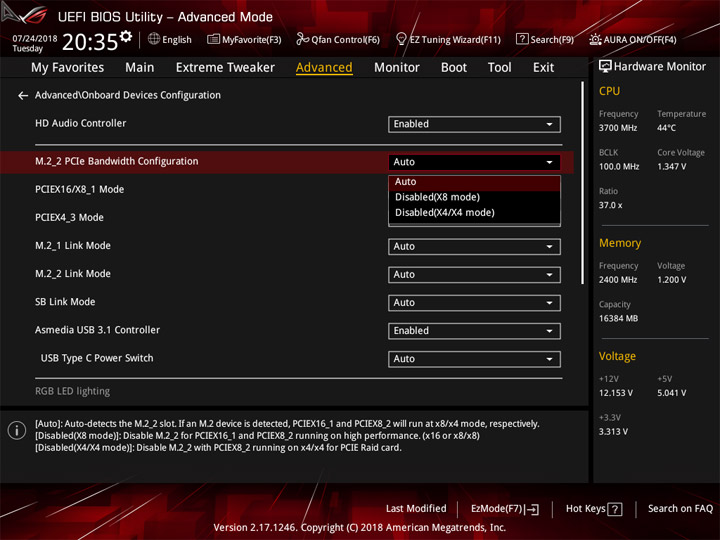Click core voltage value 1.347 V
Screen dimensions: 720x540
click(x=672, y=167)
